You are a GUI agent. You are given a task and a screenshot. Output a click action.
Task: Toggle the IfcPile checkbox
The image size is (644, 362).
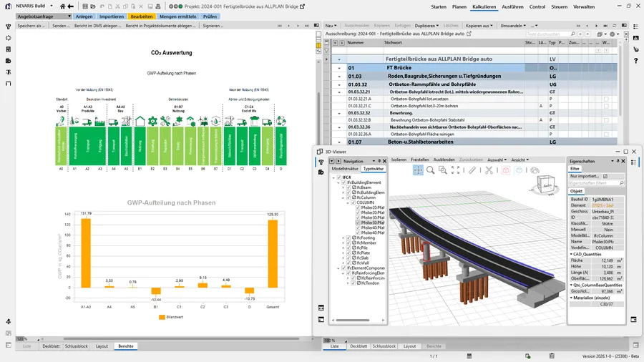348,248
